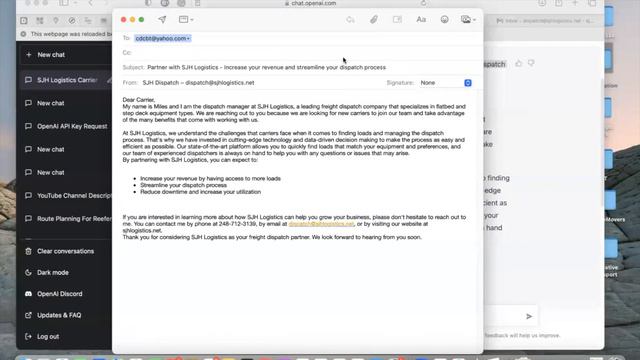Click the paperclip attach file icon

click(x=373, y=20)
